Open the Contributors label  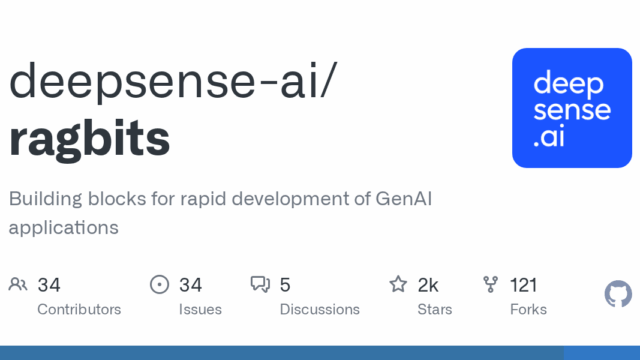tap(79, 309)
